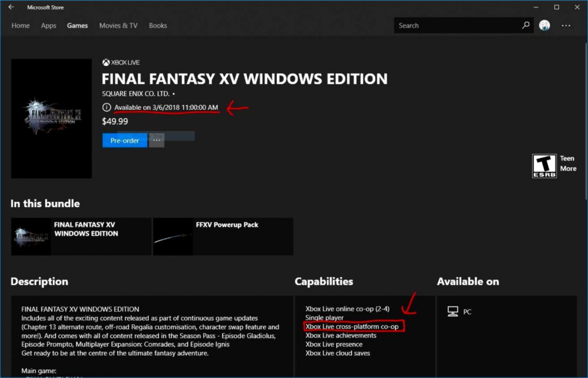
Task: Open the top-right three-dots menu
Action: [x=566, y=26]
